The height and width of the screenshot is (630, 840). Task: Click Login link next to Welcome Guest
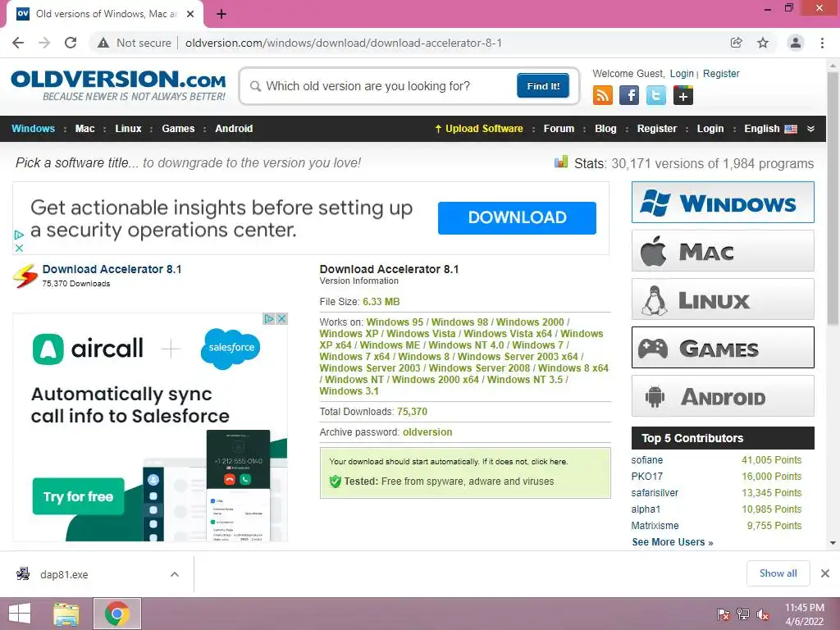click(682, 73)
